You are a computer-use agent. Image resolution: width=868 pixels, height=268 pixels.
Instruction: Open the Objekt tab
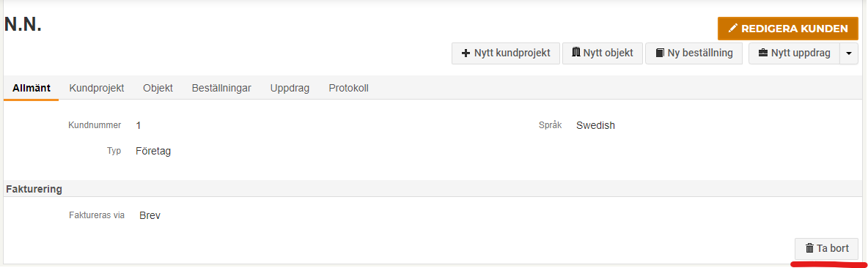(158, 88)
